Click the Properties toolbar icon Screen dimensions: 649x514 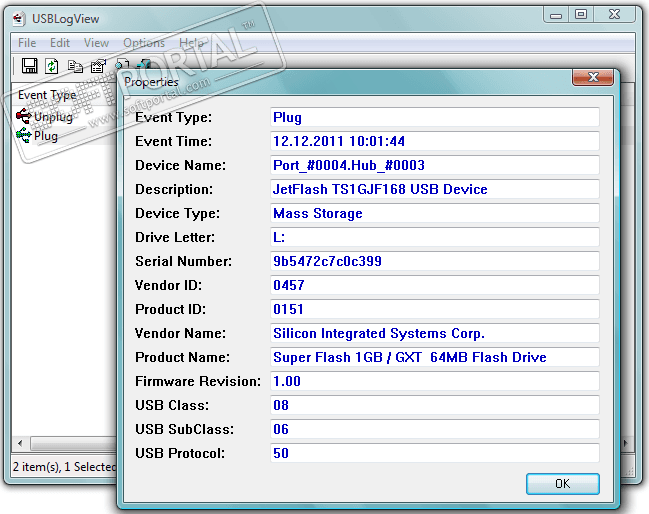(x=99, y=66)
